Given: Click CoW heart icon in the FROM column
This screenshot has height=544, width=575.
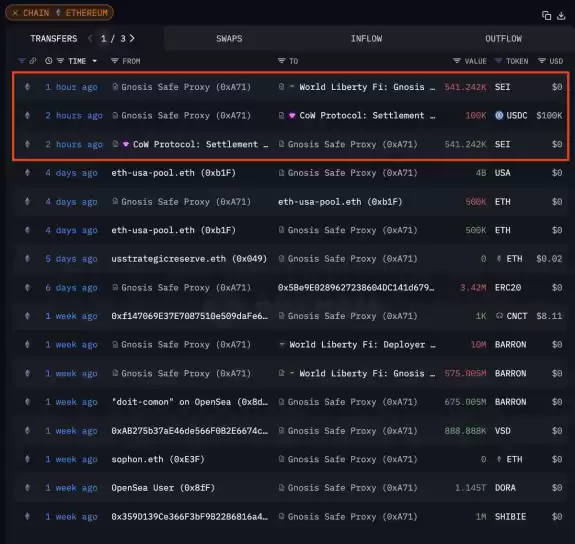Looking at the screenshot, I should [x=125, y=144].
